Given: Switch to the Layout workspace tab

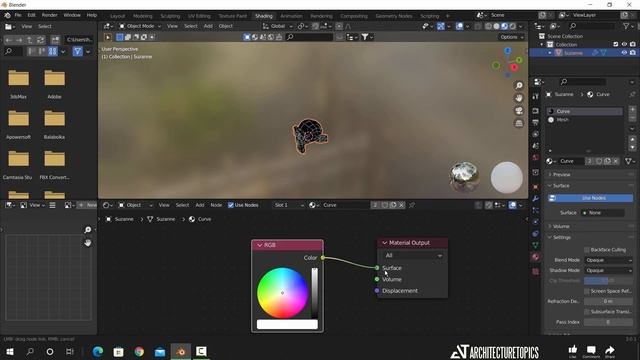Looking at the screenshot, I should point(118,16).
